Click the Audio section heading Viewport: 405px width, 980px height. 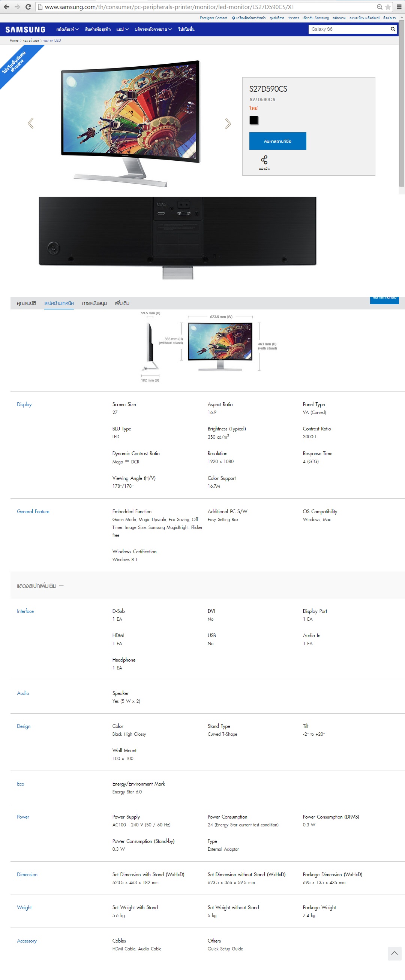23,693
